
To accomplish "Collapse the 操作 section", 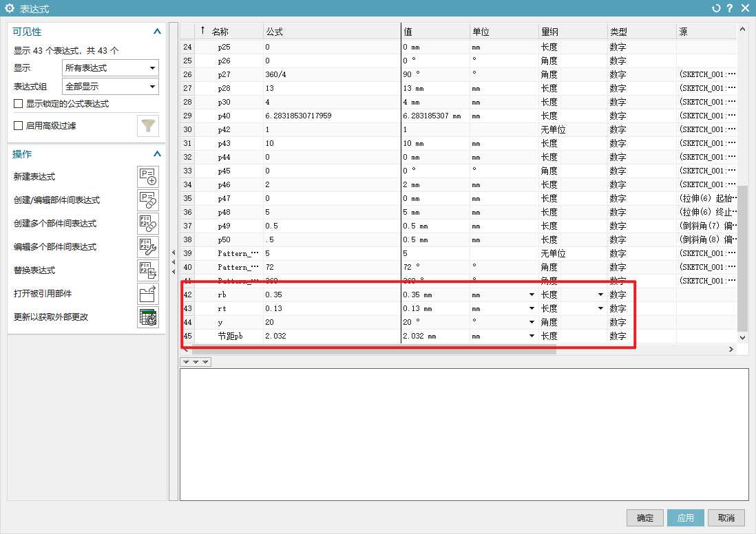I will [x=157, y=154].
